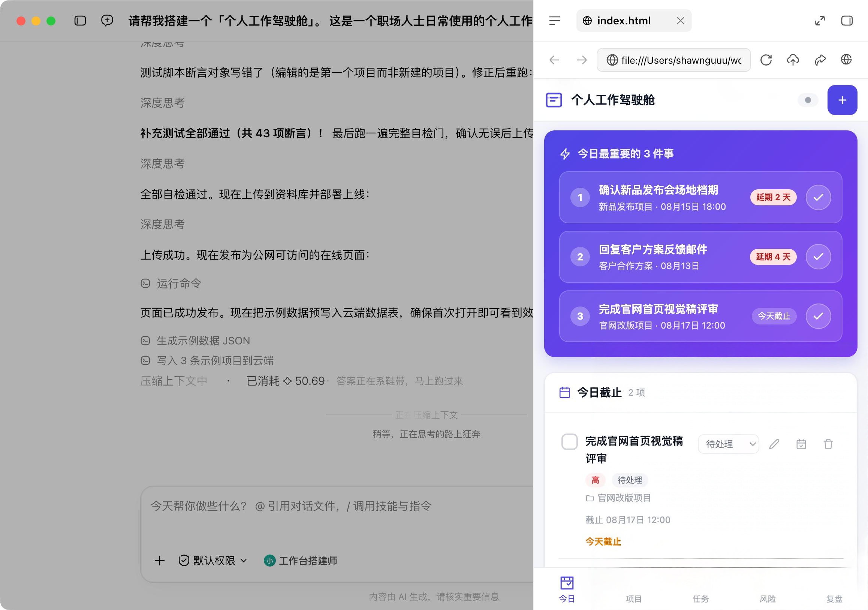Toggle right side panel icon
The width and height of the screenshot is (868, 610).
[x=847, y=20]
